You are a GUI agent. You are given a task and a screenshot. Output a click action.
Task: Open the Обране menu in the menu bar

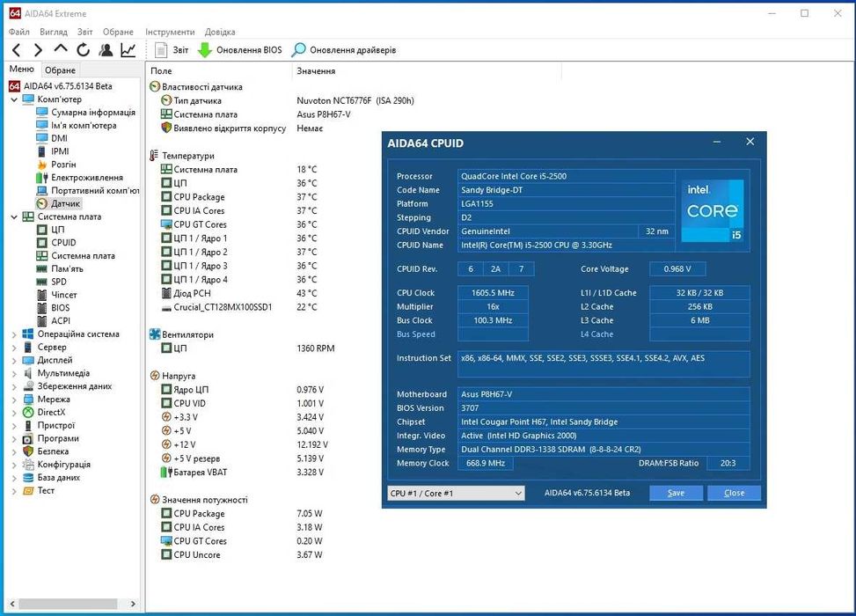coord(118,32)
